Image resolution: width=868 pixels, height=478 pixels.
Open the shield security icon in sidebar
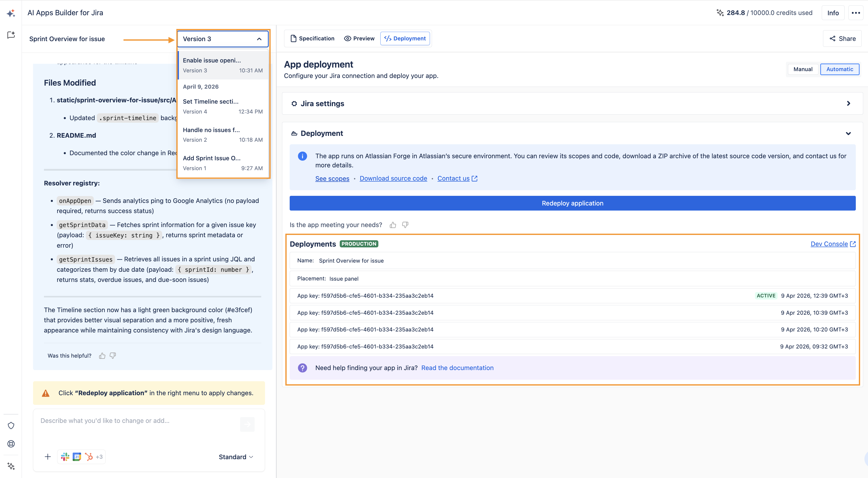[11, 425]
